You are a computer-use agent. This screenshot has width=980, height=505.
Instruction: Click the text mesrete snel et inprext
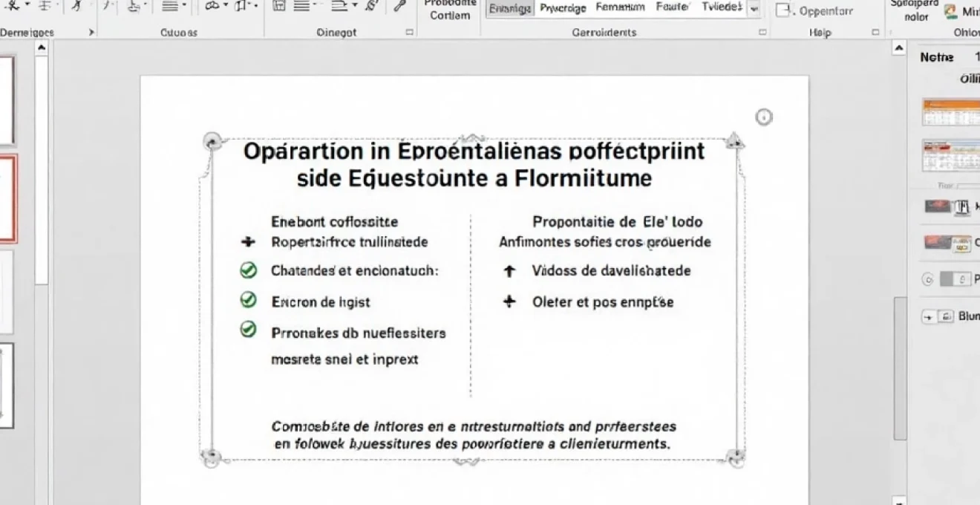(x=345, y=359)
